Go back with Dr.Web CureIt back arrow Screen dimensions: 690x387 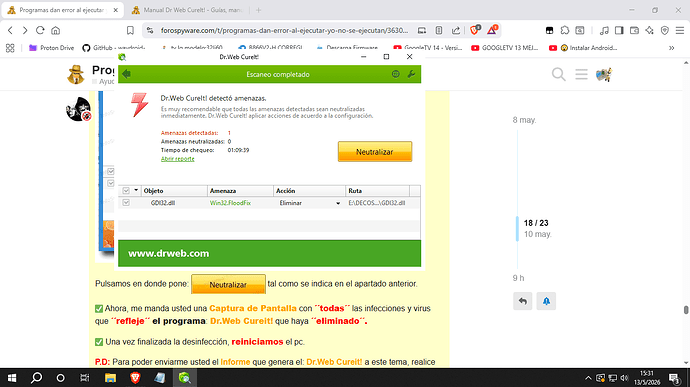click(x=127, y=74)
